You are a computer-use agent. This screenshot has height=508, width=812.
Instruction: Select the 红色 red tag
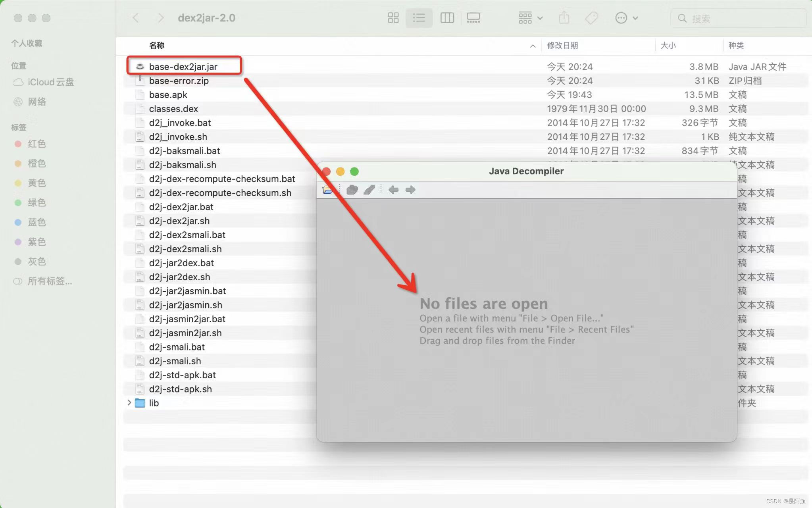pyautogui.click(x=30, y=144)
